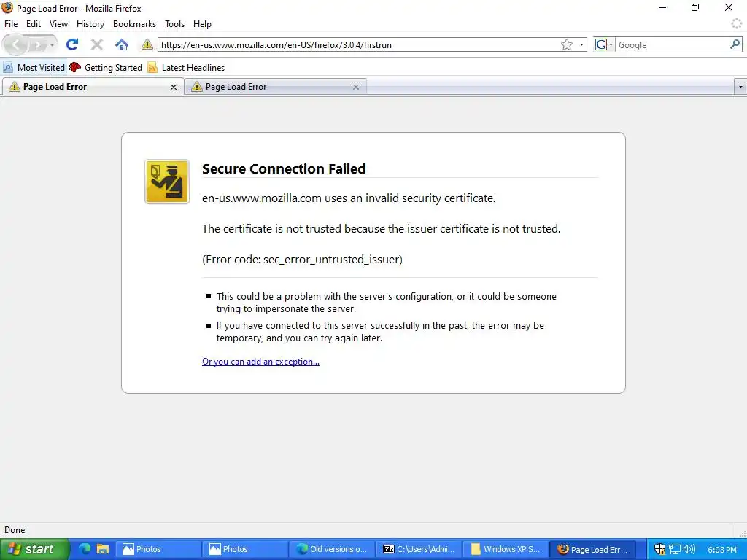Bookmark this page with the star
Screen dimensions: 747x560
coord(566,44)
